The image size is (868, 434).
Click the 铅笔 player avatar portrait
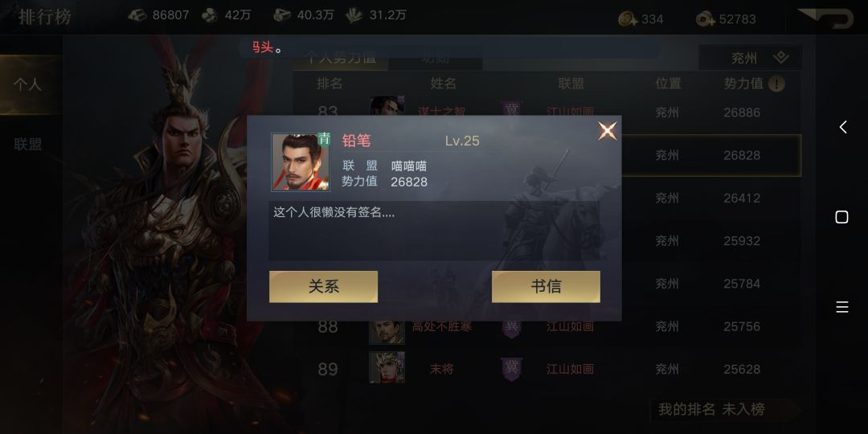coord(300,162)
